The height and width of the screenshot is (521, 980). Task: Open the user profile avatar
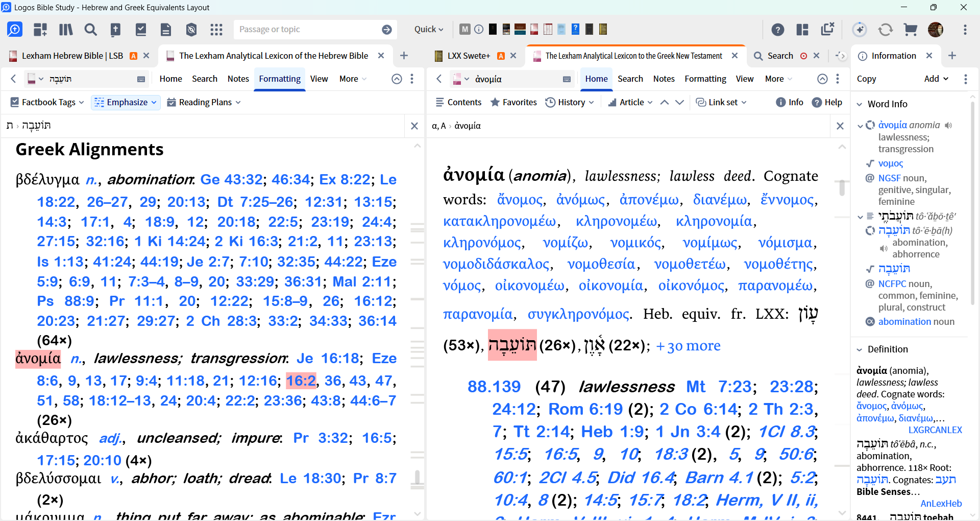[936, 30]
